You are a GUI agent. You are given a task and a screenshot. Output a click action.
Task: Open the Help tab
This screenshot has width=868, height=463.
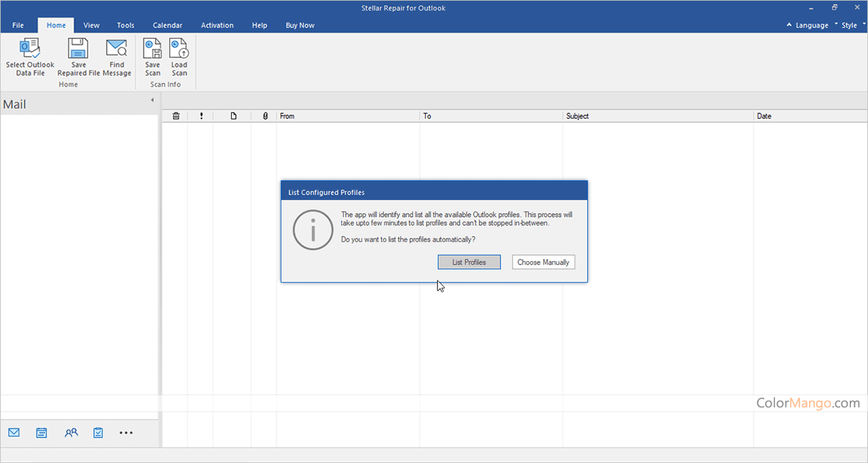(260, 25)
